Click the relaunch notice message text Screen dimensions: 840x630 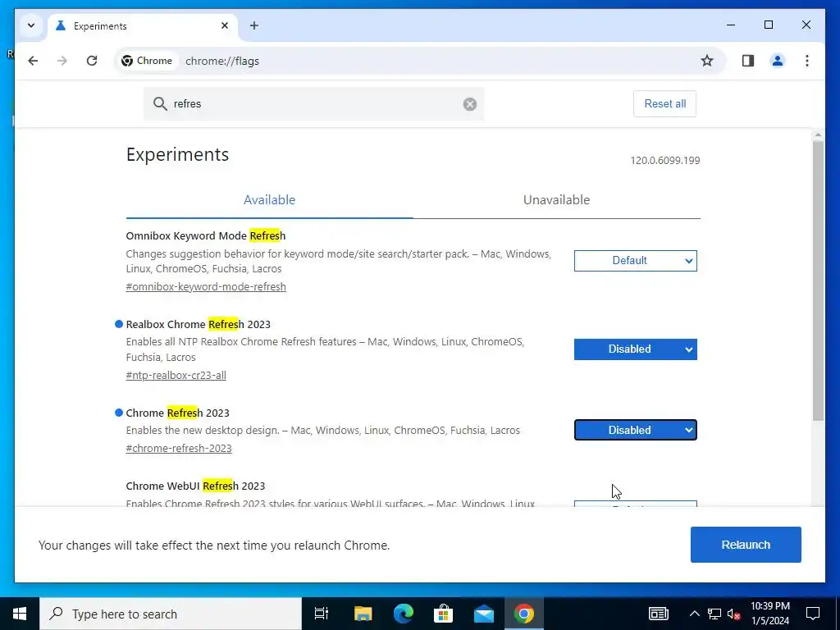click(214, 546)
